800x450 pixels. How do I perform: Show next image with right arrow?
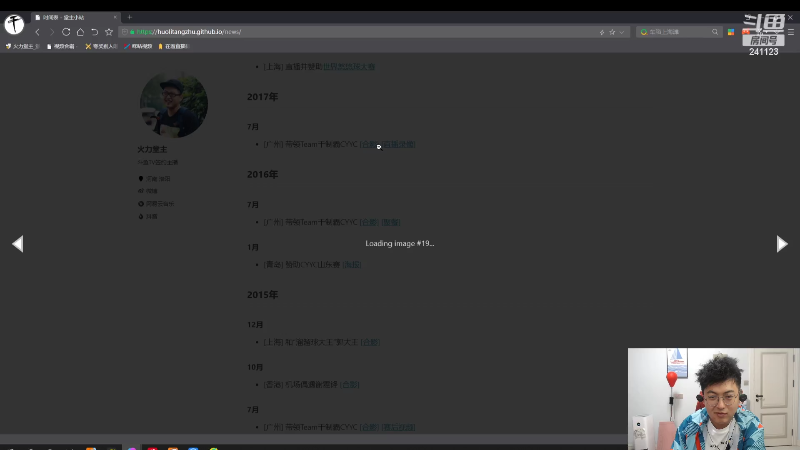(x=782, y=244)
